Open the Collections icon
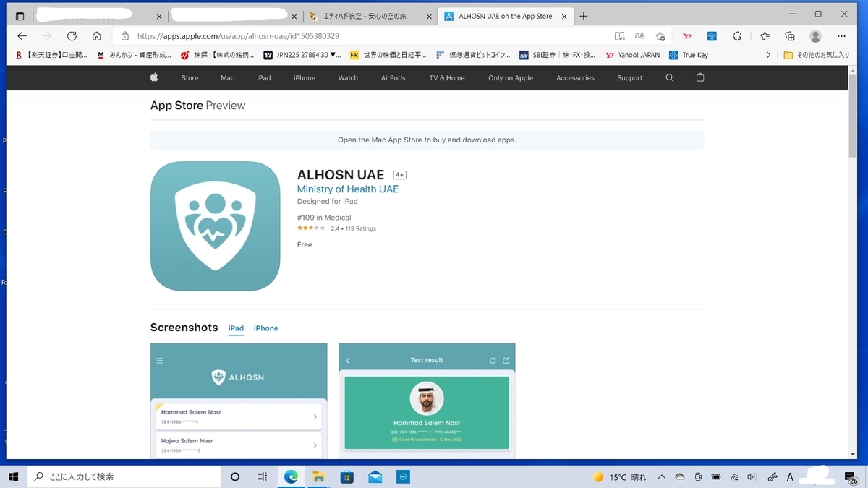Image resolution: width=868 pixels, height=488 pixels. pos(790,36)
